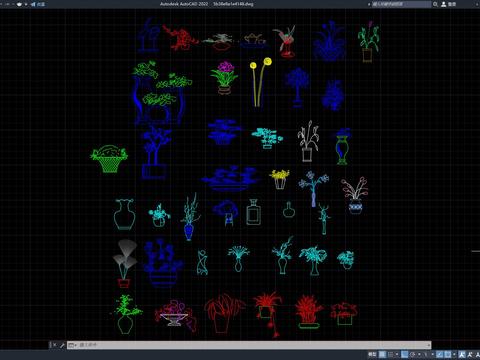Click the user account sign-in icon

pyautogui.click(x=444, y=4)
